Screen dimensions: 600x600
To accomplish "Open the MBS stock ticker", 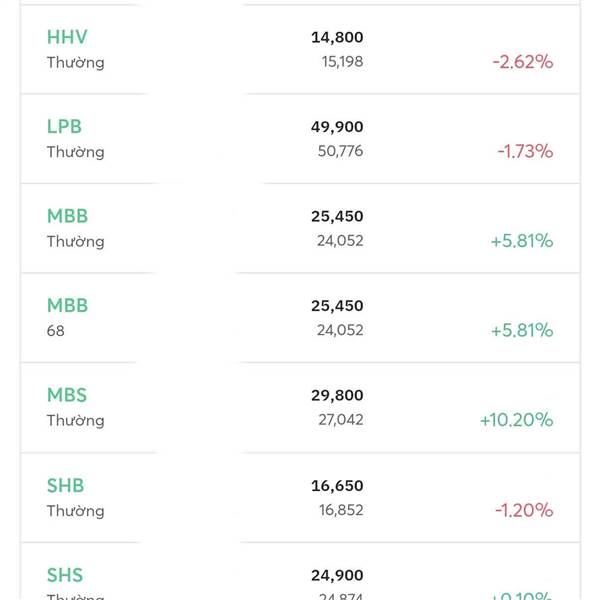I will (x=67, y=395).
